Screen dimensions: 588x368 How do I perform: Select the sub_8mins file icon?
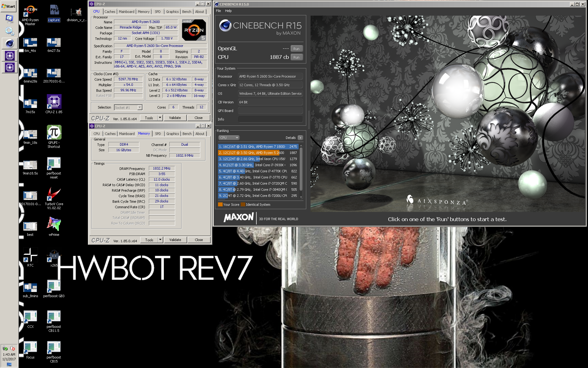click(x=30, y=290)
